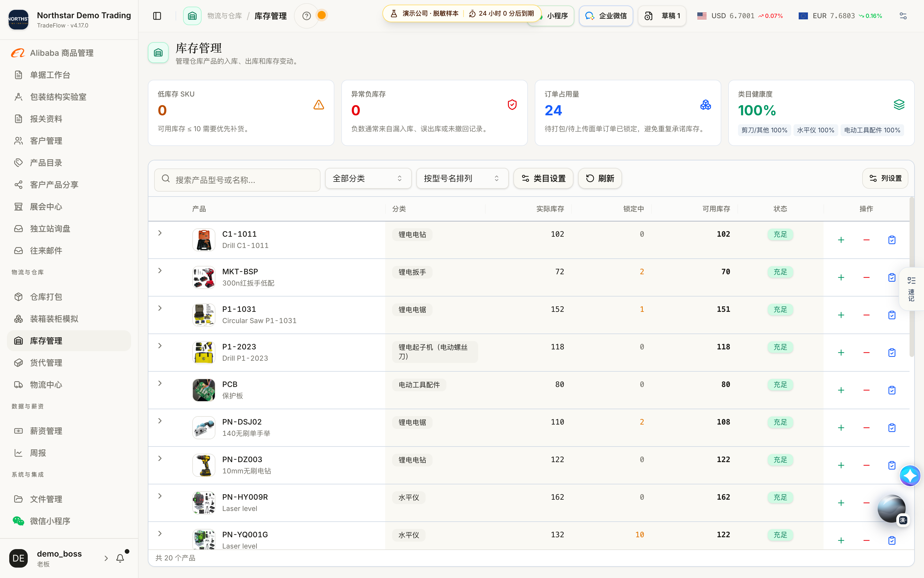924x578 pixels.
Task: Open the notification bell
Action: point(120,558)
